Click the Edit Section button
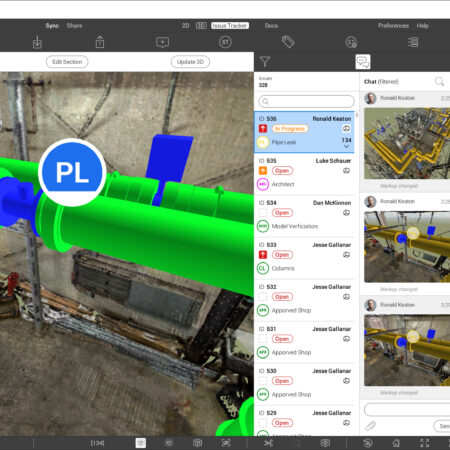 67,62
